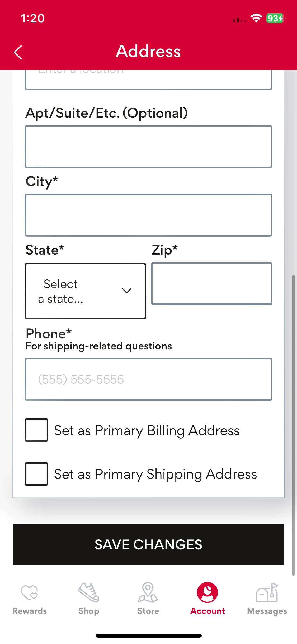Switch to the Rewards tab label
This screenshot has height=644, width=297.
[x=30, y=611]
